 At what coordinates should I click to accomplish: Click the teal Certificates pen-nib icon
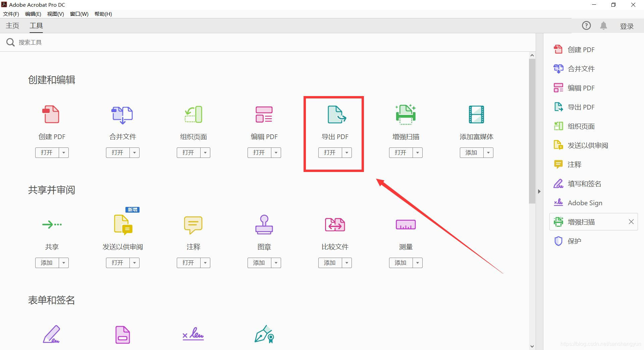[x=264, y=334]
